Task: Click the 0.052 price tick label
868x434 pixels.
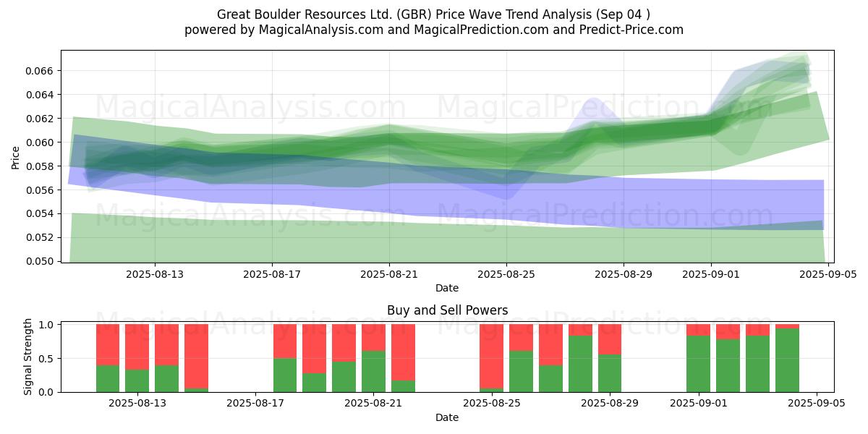Action: (x=41, y=237)
